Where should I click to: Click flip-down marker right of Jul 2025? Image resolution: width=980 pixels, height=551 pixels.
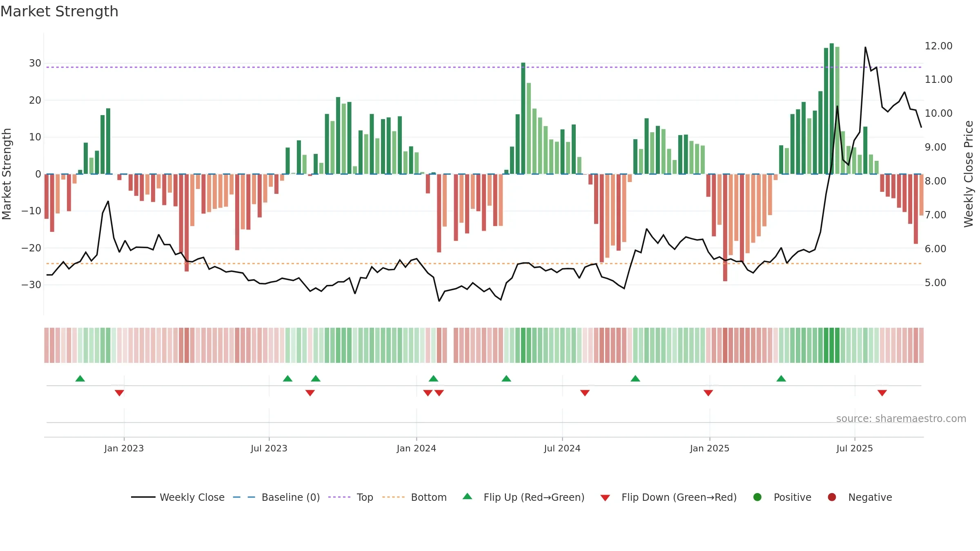click(x=882, y=393)
